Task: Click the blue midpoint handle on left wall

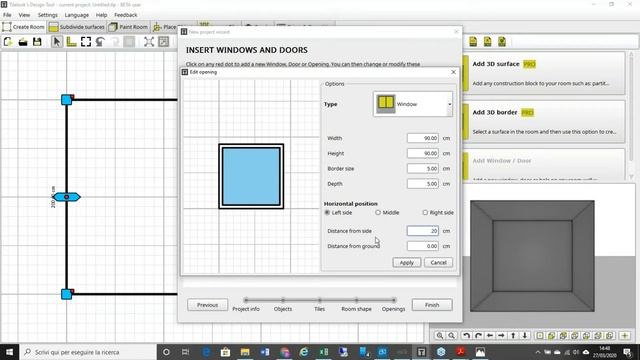Action: 67,197
